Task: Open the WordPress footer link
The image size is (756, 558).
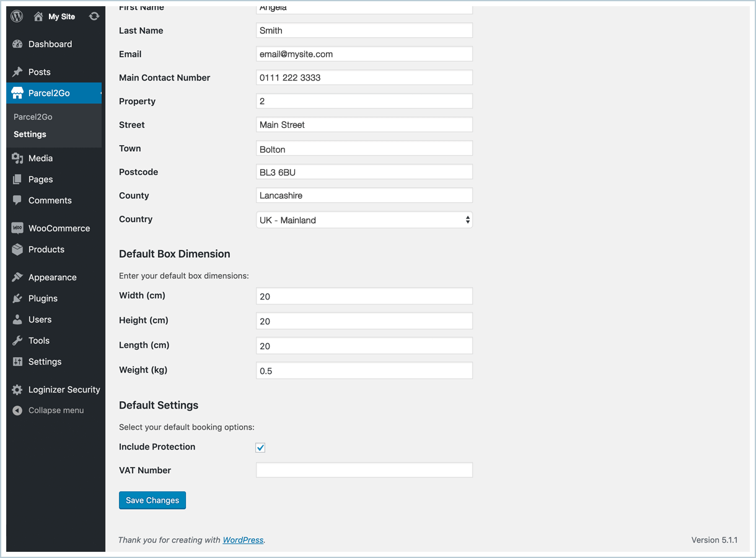Action: click(243, 540)
